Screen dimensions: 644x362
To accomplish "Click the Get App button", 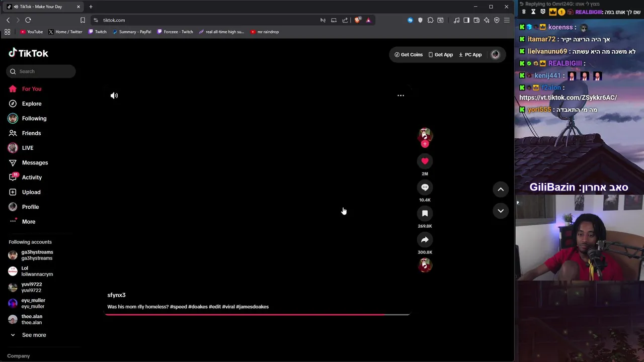I will [x=440, y=55].
